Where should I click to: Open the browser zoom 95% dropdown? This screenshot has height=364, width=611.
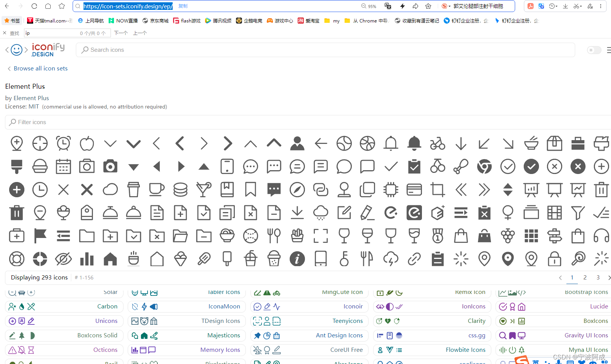[369, 6]
